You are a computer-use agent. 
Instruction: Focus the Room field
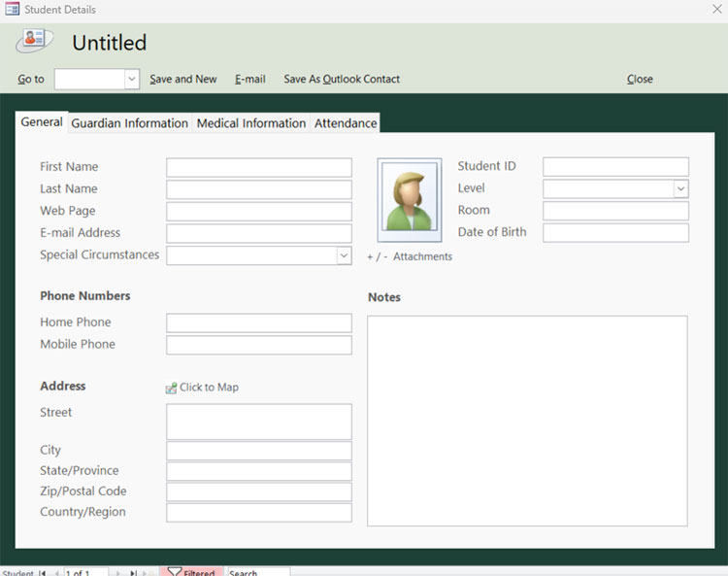(615, 211)
